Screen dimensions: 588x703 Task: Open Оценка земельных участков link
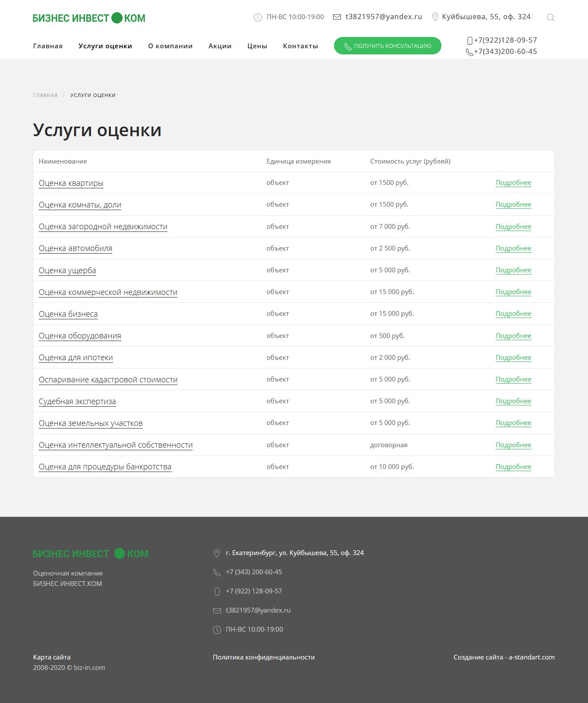pos(90,423)
